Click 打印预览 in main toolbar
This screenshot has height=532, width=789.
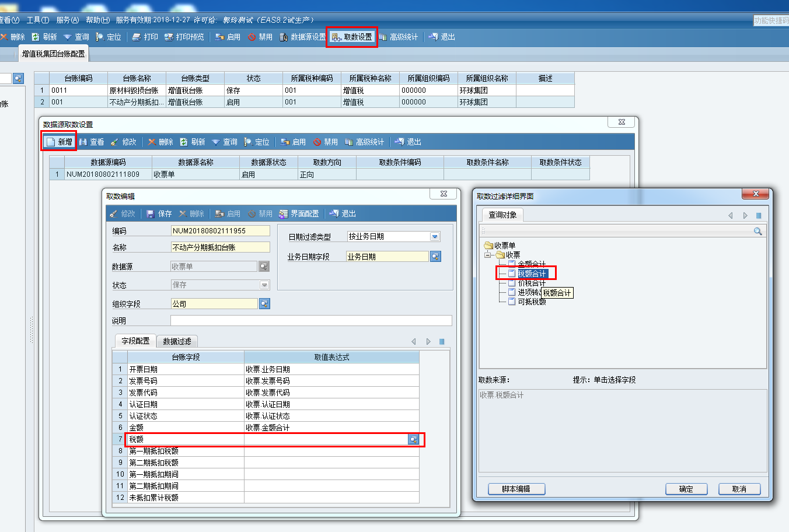pos(184,37)
